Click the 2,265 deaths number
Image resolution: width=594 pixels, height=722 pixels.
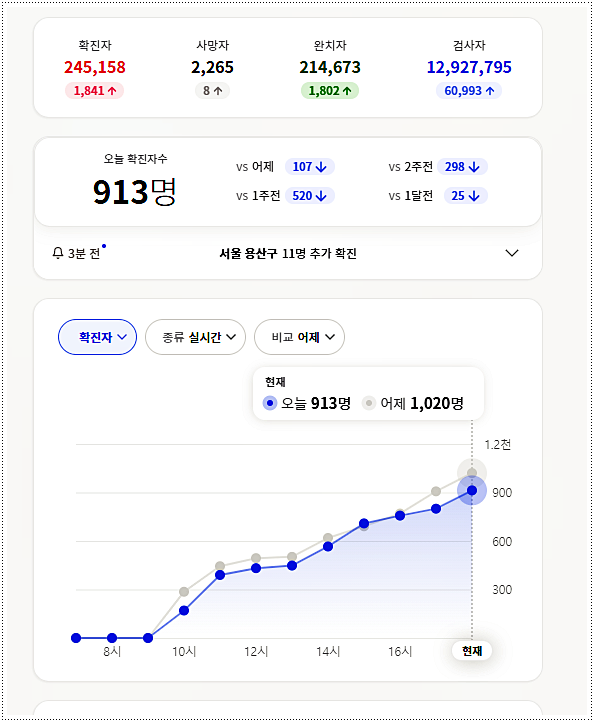[212, 67]
